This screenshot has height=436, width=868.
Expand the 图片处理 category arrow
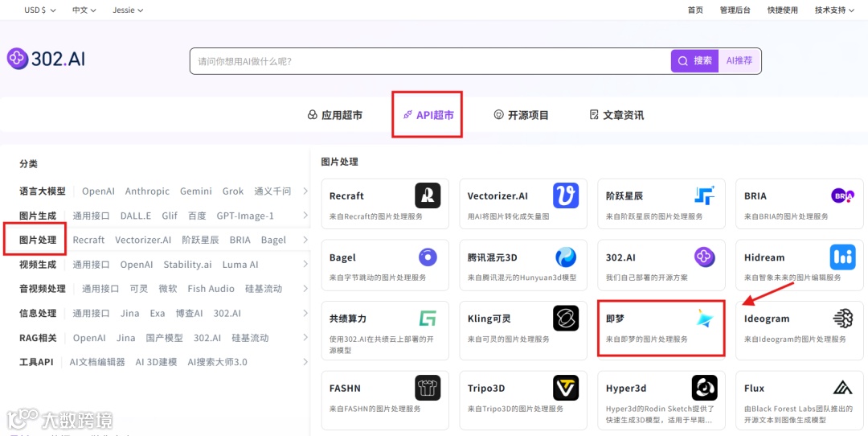pyautogui.click(x=305, y=240)
